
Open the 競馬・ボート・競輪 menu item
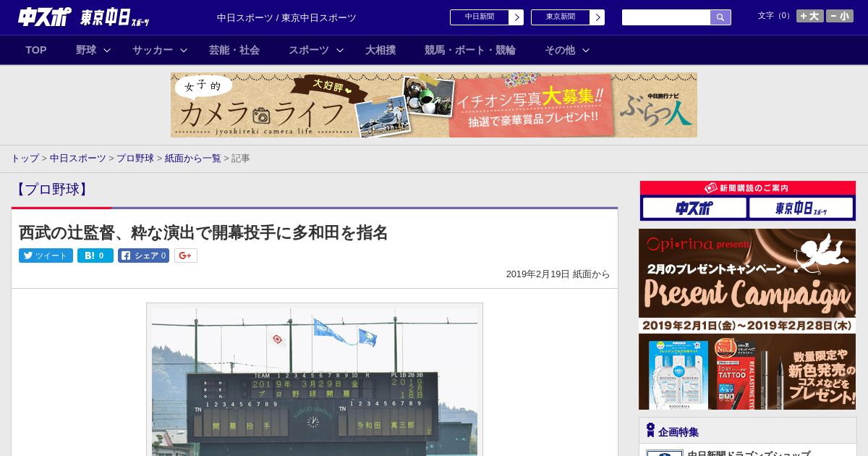pyautogui.click(x=470, y=50)
